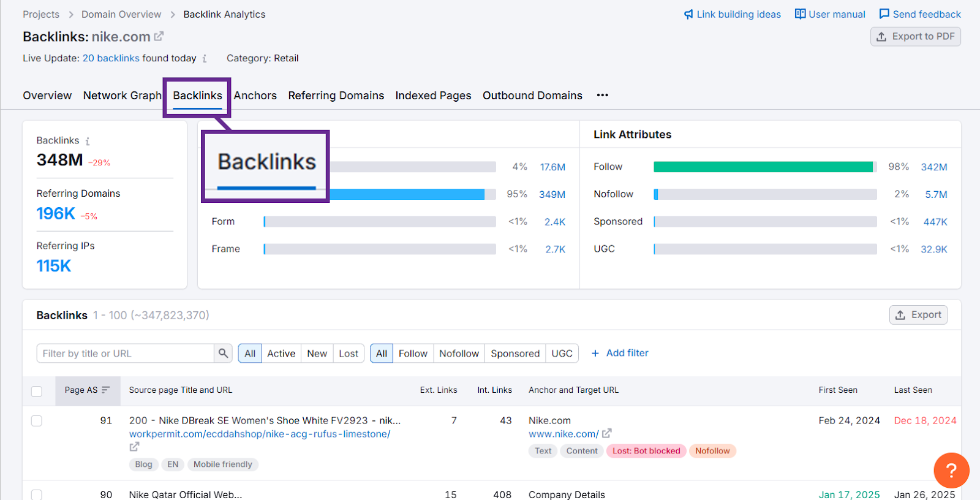Select the New backlinks filter
This screenshot has height=500, width=980.
317,354
